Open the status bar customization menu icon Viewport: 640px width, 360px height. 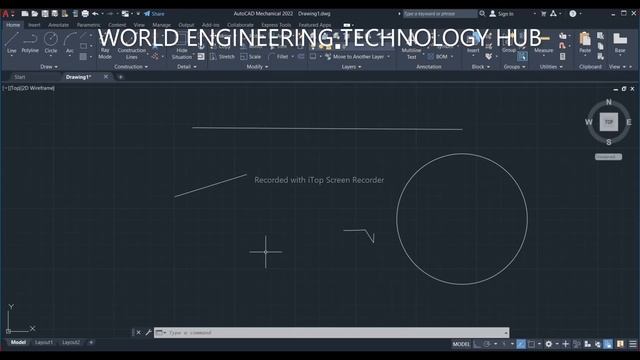(x=633, y=344)
